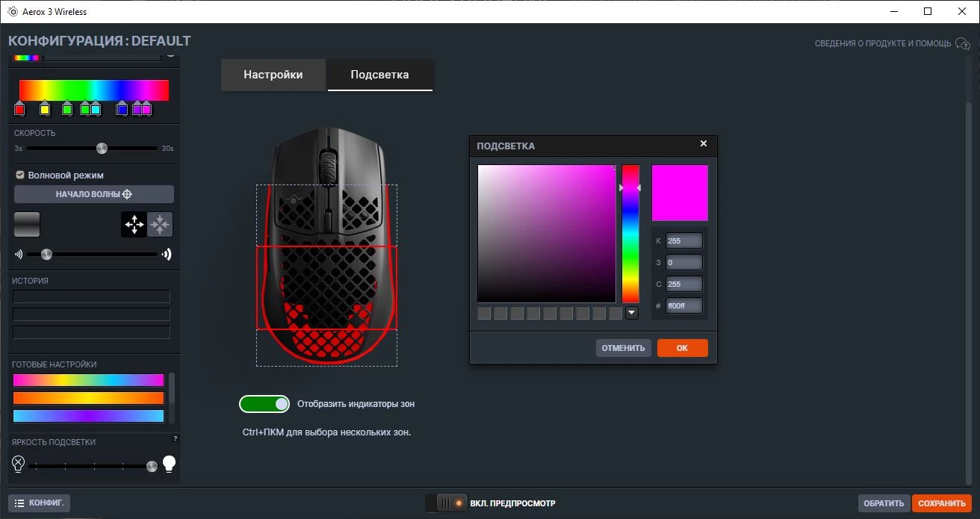This screenshot has width=980, height=519.
Task: Click the vertical hue spectrum bar
Action: coord(630,234)
